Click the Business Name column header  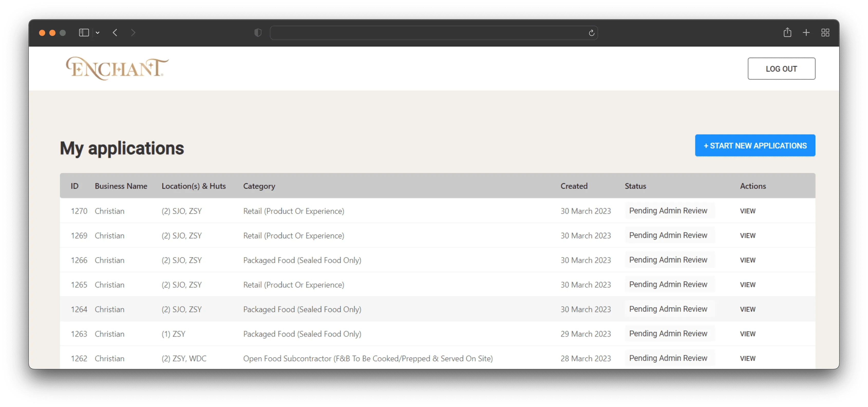coord(121,186)
